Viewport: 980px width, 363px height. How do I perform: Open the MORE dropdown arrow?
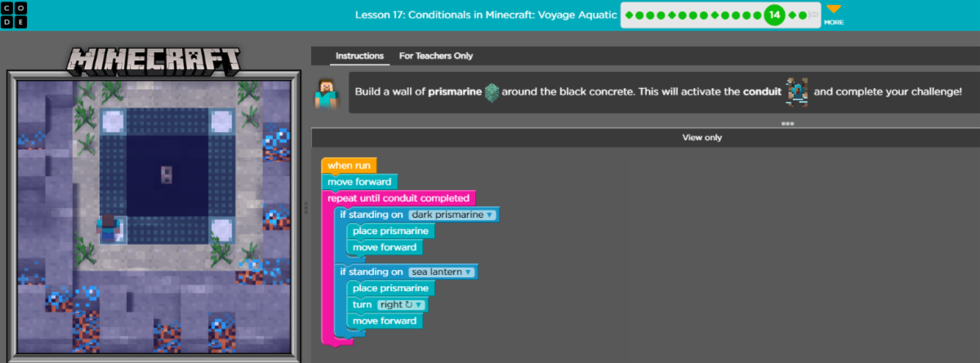point(833,11)
